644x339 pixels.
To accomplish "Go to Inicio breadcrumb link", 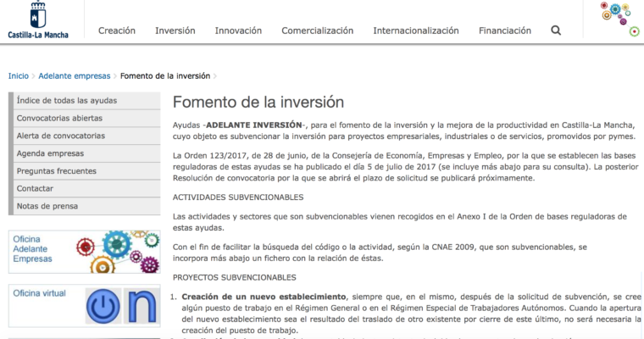I will (x=19, y=76).
